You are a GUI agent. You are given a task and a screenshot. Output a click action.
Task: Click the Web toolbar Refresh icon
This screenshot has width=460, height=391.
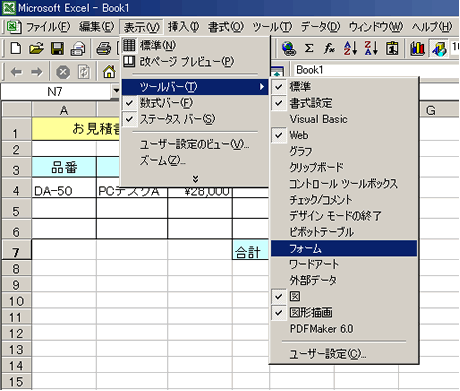pos(83,72)
